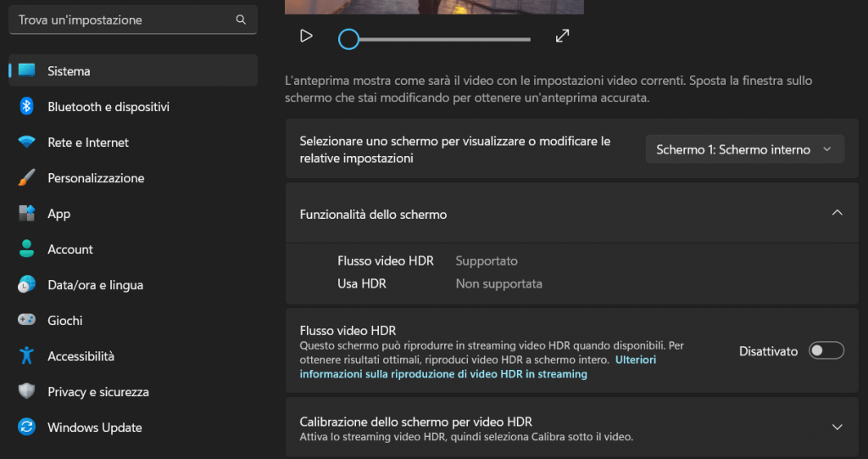Open Data/ora e lingua settings
Viewport: 868px width, 459px height.
coord(95,285)
